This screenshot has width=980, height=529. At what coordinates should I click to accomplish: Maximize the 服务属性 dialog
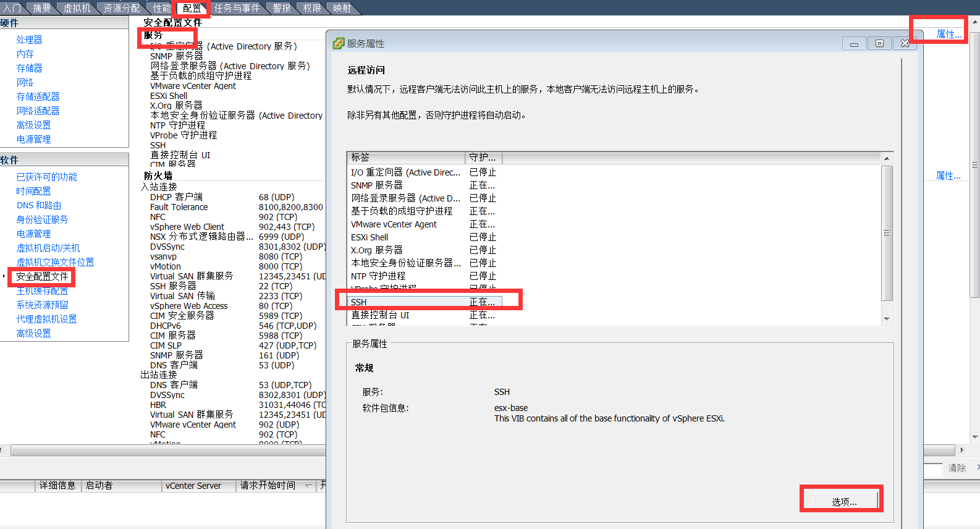(x=879, y=43)
